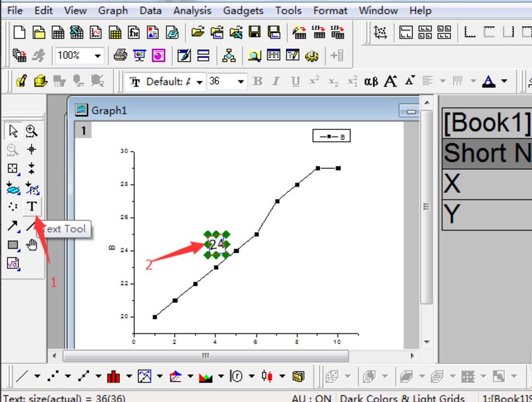Pick the Screen Reader crosshair tool
The height and width of the screenshot is (402, 532).
pos(31,150)
